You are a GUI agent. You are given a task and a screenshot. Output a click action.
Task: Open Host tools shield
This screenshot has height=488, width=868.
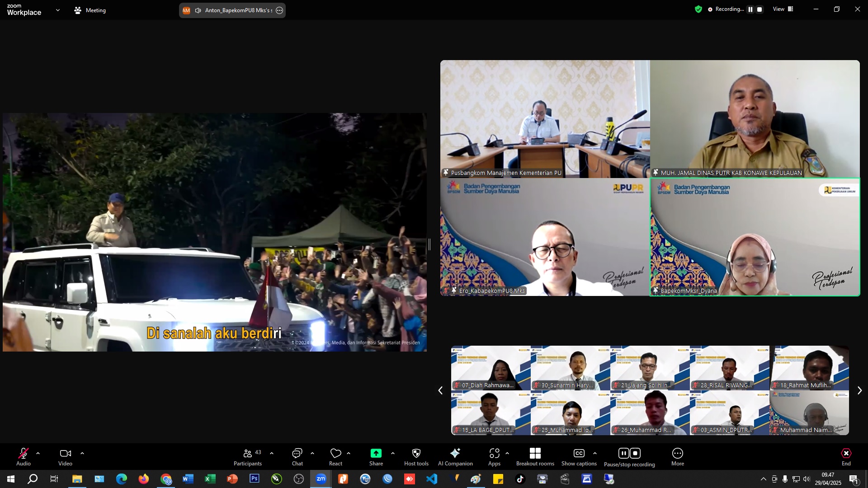[x=416, y=456]
